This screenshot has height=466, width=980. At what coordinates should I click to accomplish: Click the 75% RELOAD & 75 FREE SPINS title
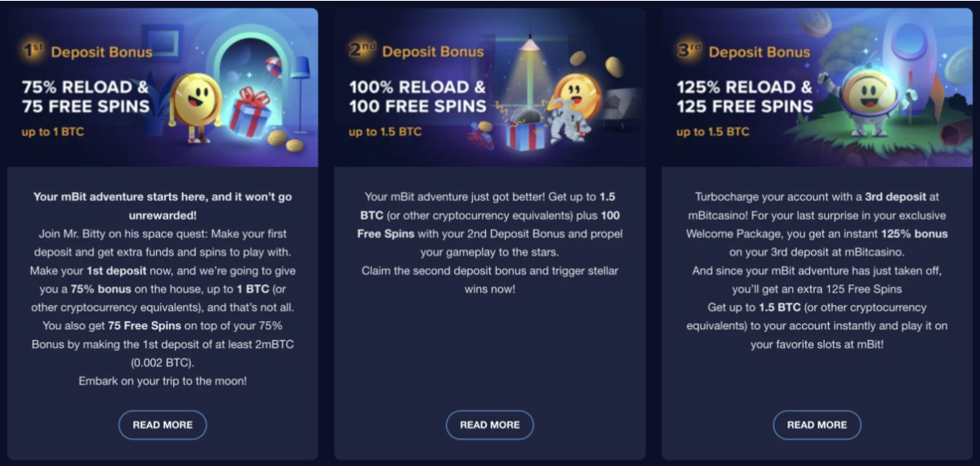pyautogui.click(x=86, y=96)
